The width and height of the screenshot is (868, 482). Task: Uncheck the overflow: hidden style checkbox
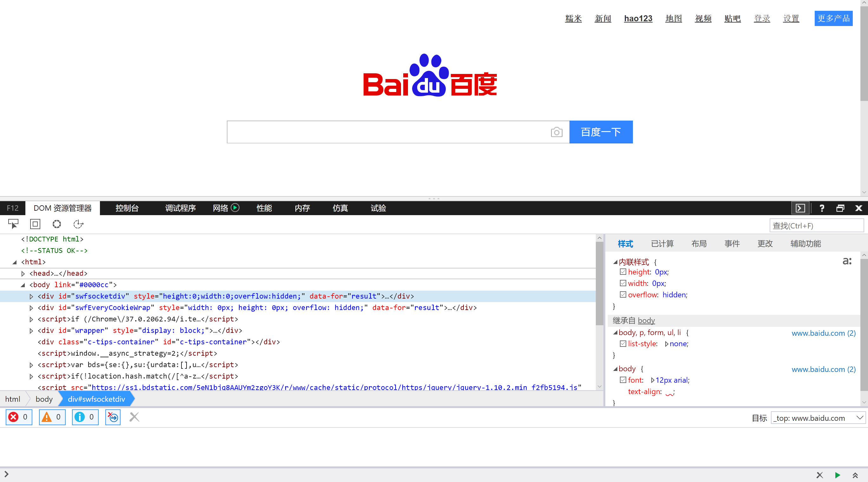(623, 294)
